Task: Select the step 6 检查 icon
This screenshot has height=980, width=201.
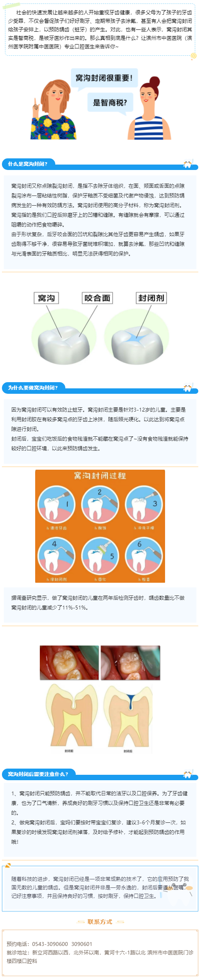Action: coord(144,556)
